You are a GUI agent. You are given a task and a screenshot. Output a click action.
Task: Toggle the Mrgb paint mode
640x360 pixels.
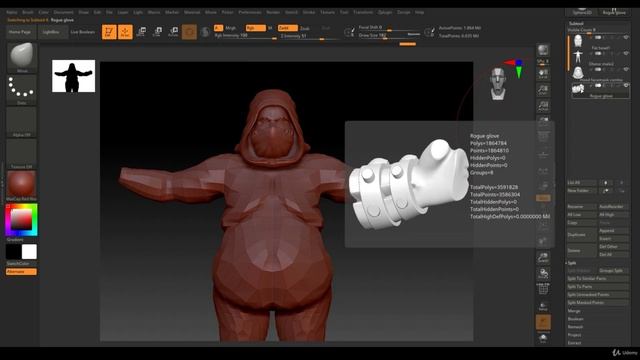[231, 28]
